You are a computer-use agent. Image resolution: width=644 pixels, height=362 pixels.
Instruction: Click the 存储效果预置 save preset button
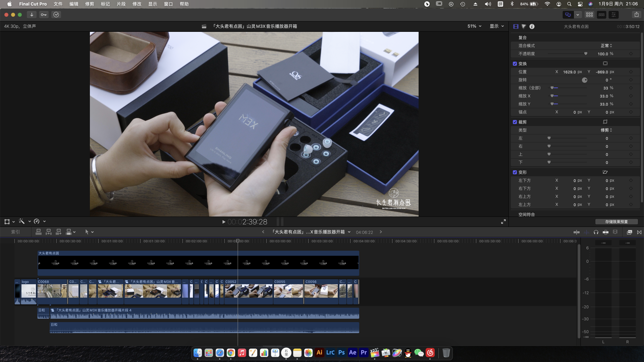point(616,222)
